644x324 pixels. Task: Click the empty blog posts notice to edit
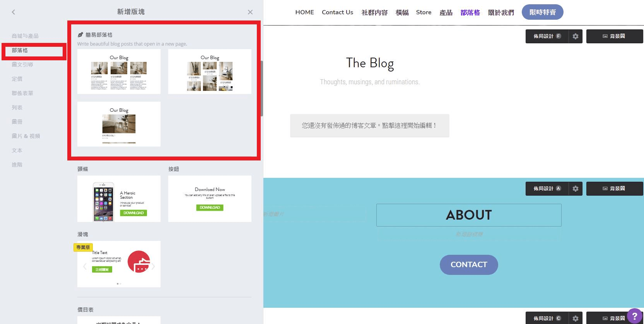click(369, 126)
